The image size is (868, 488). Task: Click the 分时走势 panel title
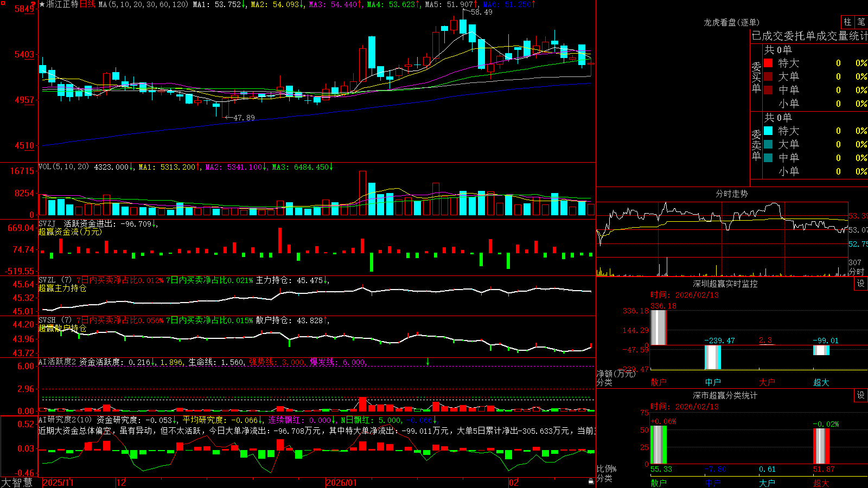[731, 194]
